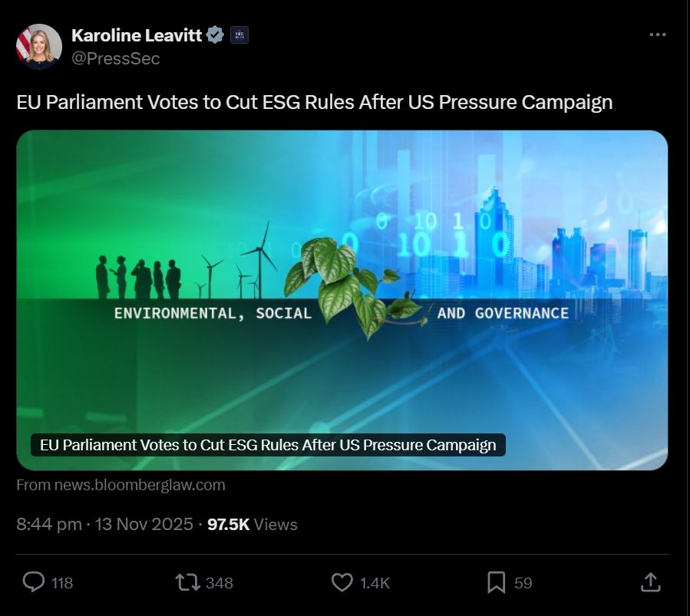Repost using the retweet arrows icon
Image resolution: width=690 pixels, height=616 pixels.
pyautogui.click(x=185, y=582)
